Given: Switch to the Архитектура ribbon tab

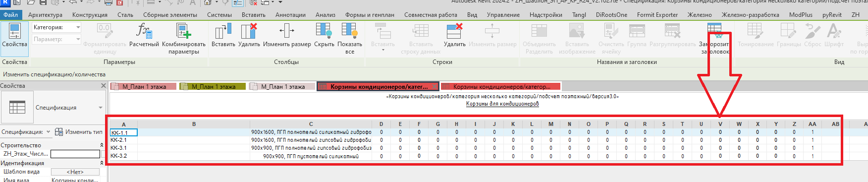Looking at the screenshot, I should point(45,15).
